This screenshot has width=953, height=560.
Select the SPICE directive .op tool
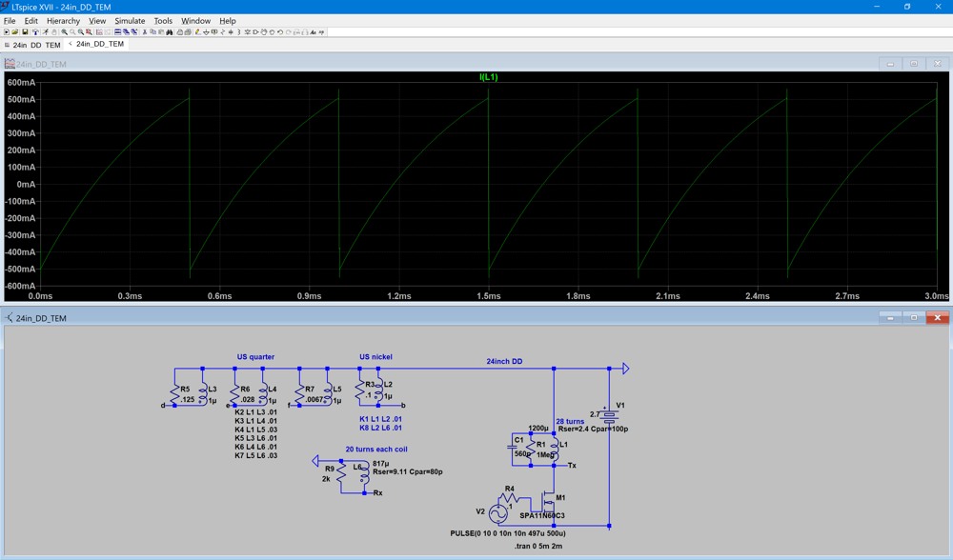click(x=321, y=32)
